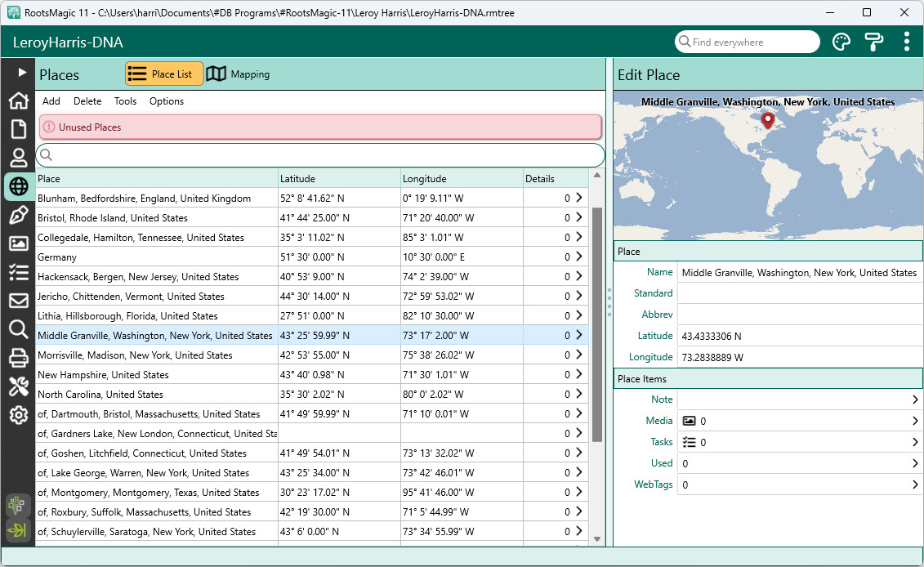Open the WebTags item chevron
Image resolution: width=924 pixels, height=567 pixels.
[914, 484]
